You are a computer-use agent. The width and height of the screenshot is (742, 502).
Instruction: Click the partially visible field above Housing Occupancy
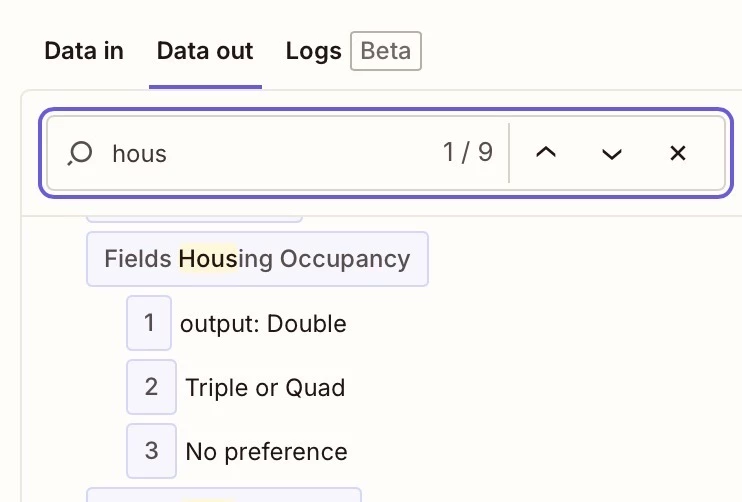[194, 217]
